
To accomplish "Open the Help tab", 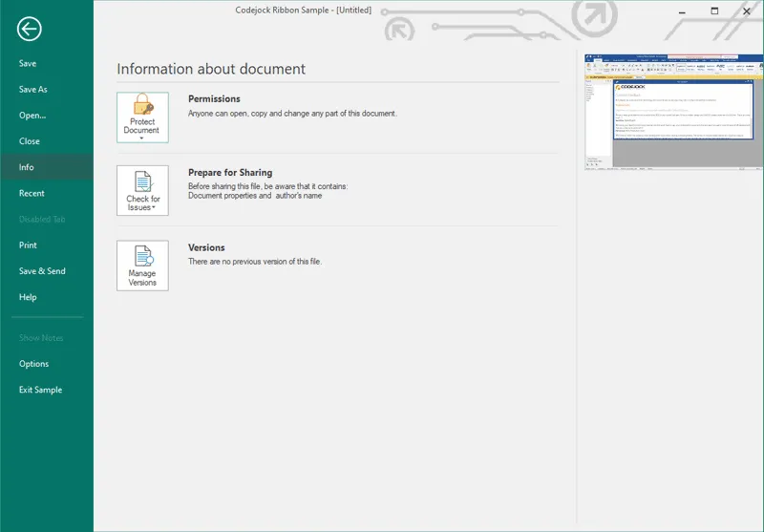I will pos(28,297).
